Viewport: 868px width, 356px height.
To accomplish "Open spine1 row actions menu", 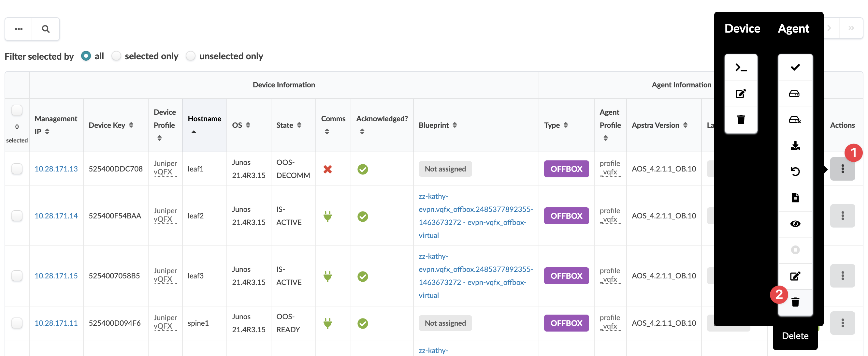I will point(842,323).
